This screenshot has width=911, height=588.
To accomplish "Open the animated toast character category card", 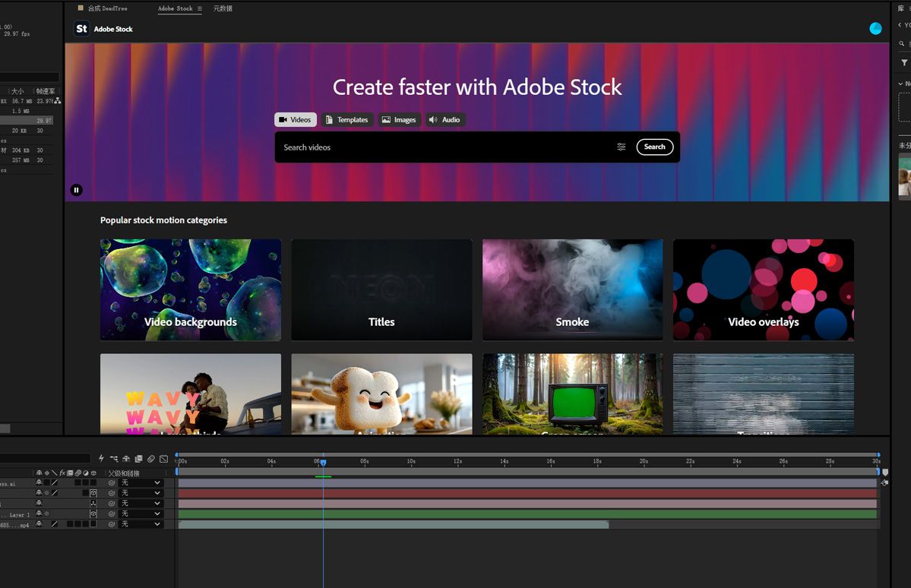I will pyautogui.click(x=381, y=394).
